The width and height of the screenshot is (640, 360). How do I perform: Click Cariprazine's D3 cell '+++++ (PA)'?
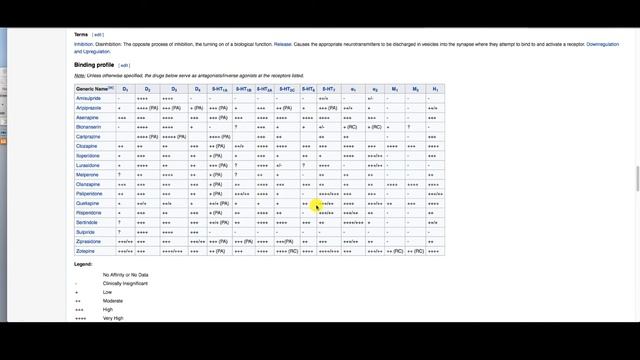pos(174,137)
